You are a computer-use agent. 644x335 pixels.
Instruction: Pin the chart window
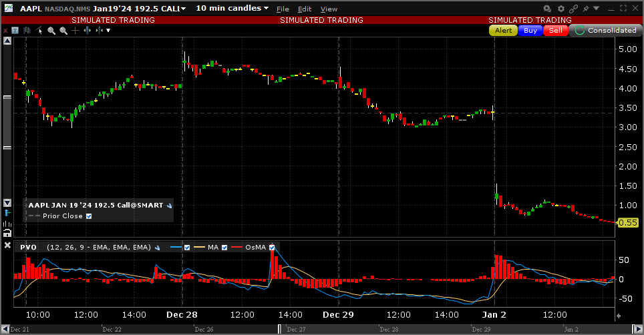pos(586,9)
